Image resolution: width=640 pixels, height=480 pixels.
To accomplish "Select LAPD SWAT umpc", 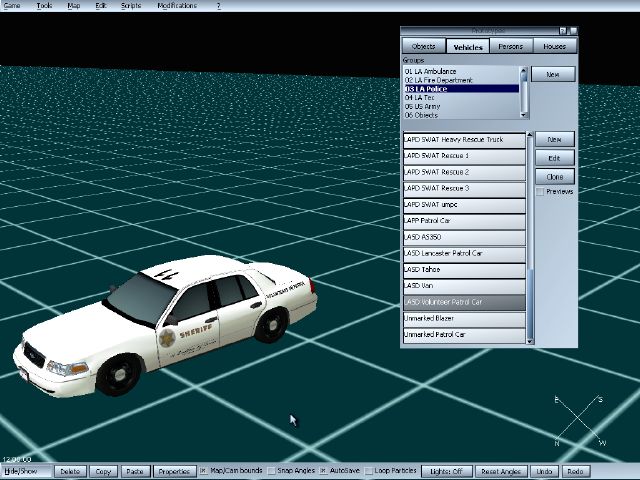I will [x=464, y=205].
